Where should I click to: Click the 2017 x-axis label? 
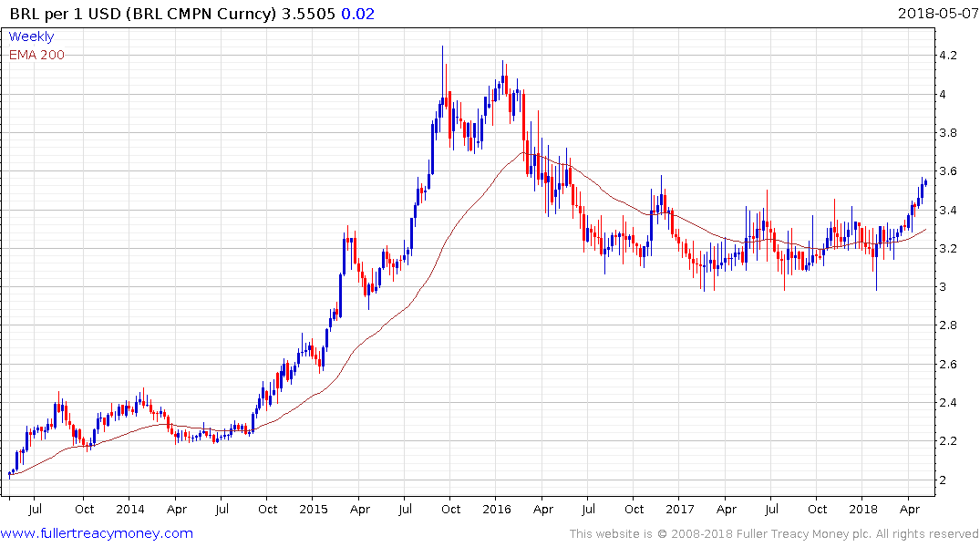(680, 509)
